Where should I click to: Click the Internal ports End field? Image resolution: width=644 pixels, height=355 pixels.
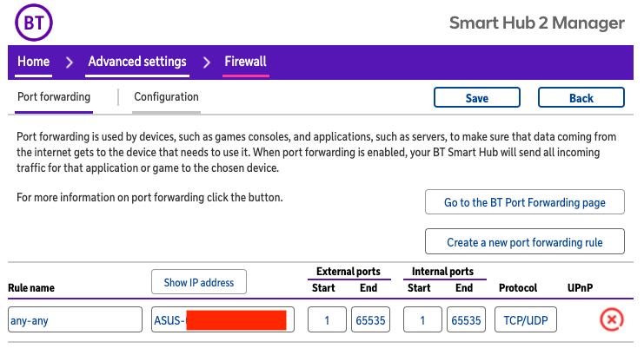(467, 320)
